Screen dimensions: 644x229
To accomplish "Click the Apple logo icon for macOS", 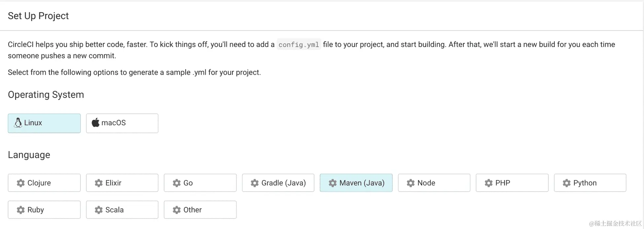I will point(95,123).
